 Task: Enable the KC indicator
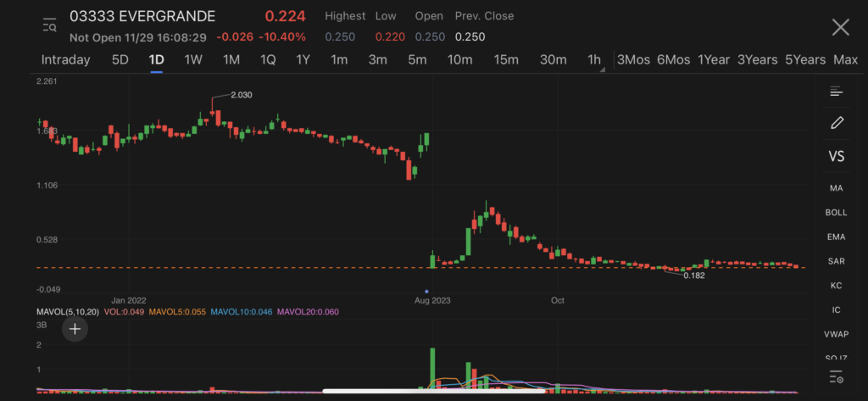837,286
